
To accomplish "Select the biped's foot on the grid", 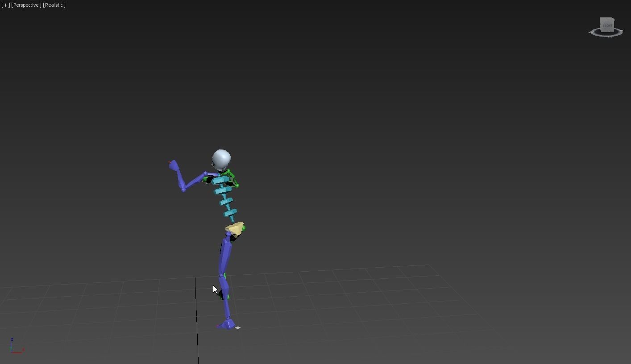I will [228, 324].
